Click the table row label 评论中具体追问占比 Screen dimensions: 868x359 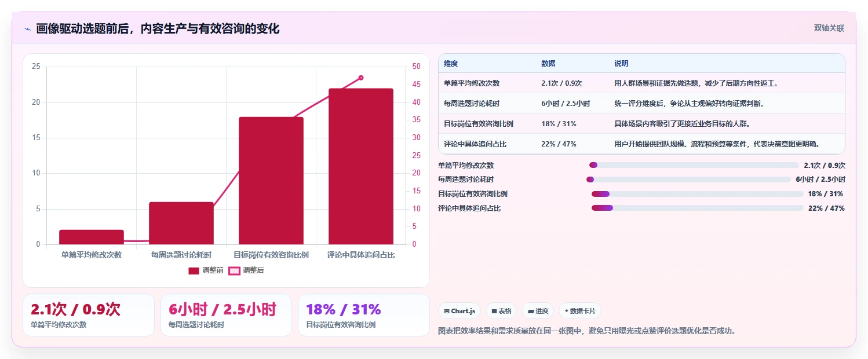coord(475,144)
